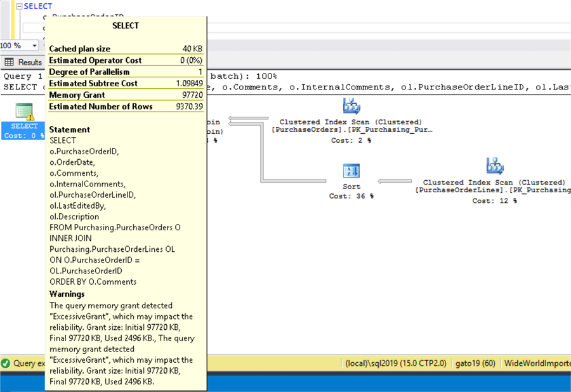The width and height of the screenshot is (571, 392).
Task: Click the WideWorldImporters database status item
Action: coord(536,364)
